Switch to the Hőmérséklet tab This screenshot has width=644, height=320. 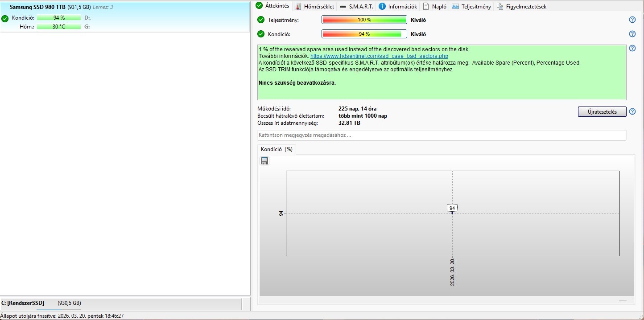click(x=315, y=6)
